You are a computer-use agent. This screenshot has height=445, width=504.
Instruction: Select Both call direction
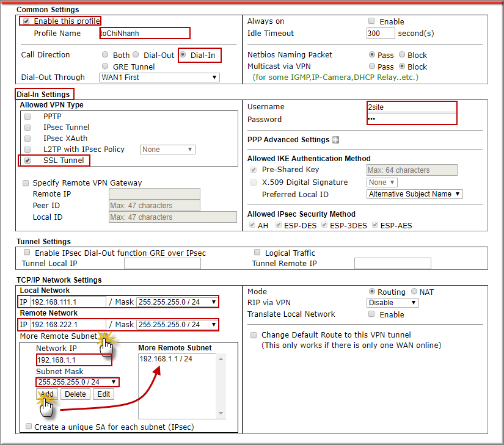[105, 54]
